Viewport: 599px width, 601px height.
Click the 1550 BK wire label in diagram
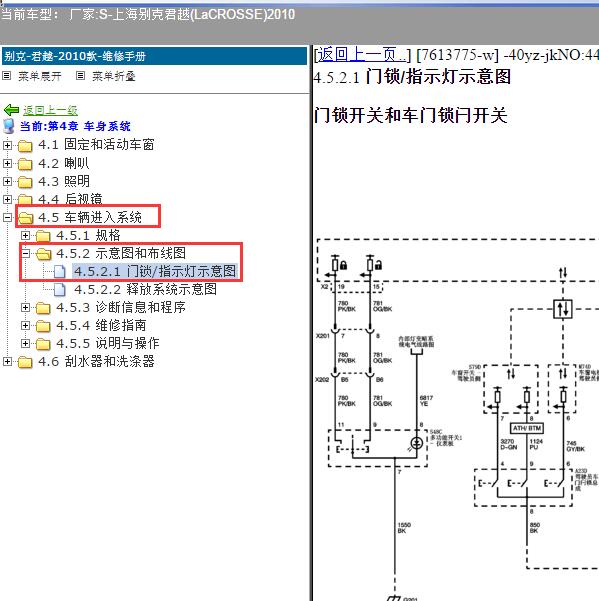point(404,528)
